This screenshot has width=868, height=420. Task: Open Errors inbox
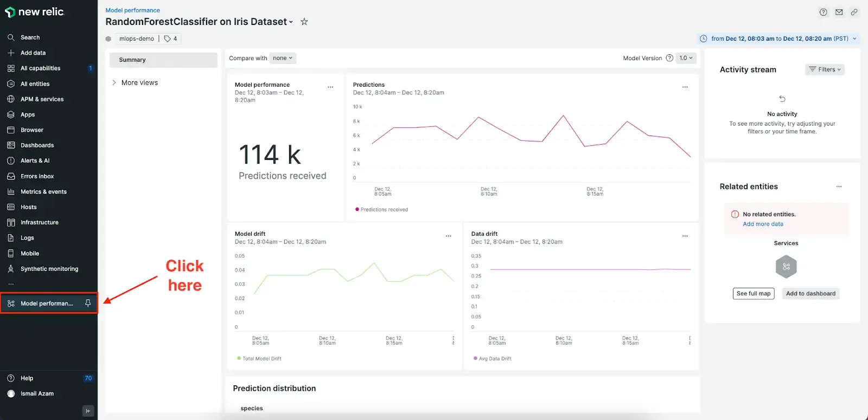coord(37,176)
